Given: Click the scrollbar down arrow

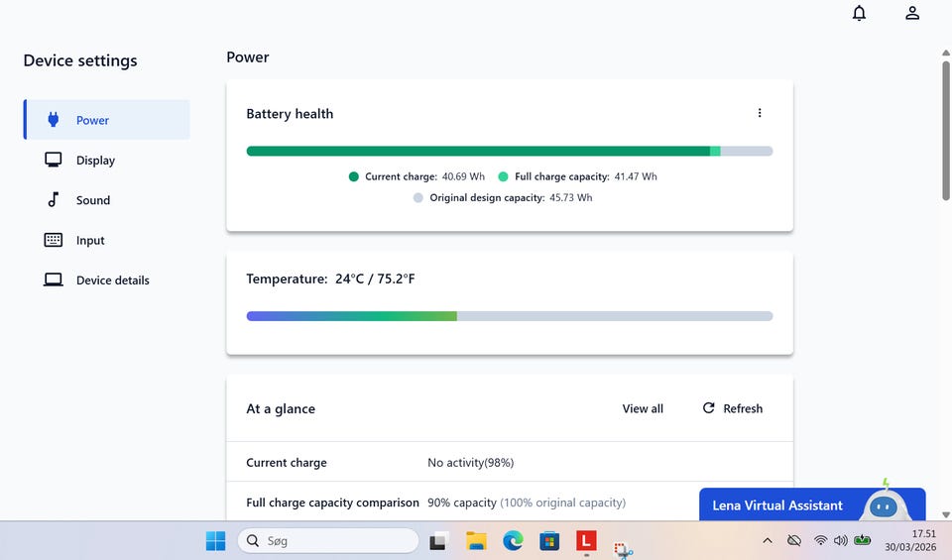Looking at the screenshot, I should [946, 514].
